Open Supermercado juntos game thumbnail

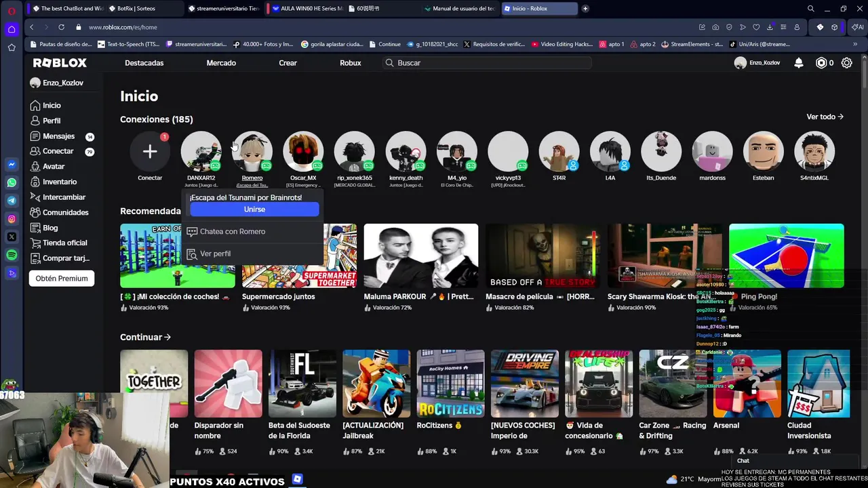click(299, 256)
